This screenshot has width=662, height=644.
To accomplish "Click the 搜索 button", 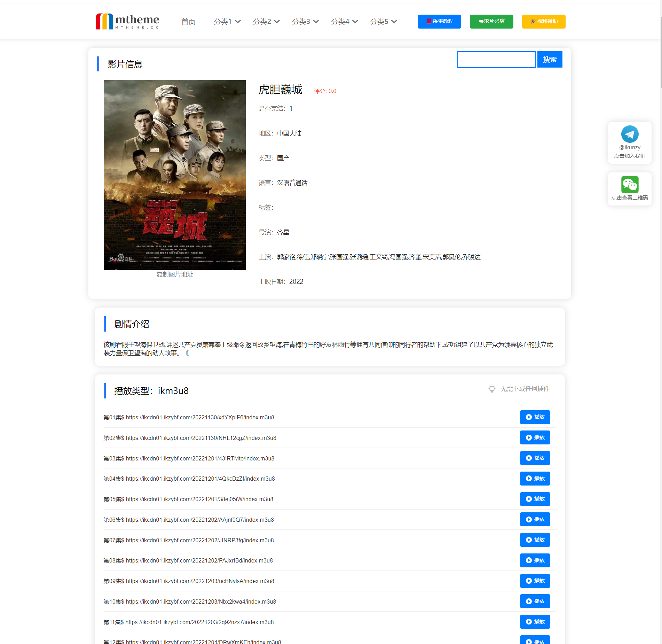I will point(550,60).
